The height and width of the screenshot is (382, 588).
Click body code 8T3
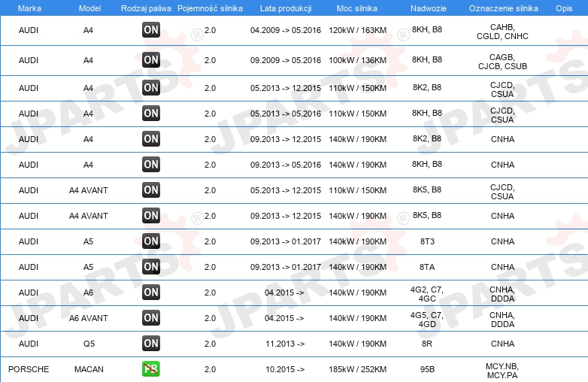pos(428,241)
